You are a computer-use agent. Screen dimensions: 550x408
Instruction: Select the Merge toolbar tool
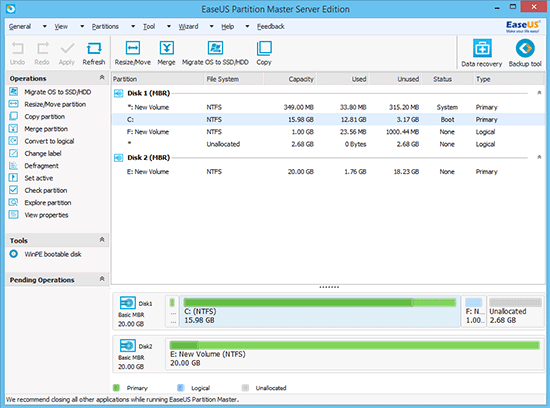(x=166, y=53)
